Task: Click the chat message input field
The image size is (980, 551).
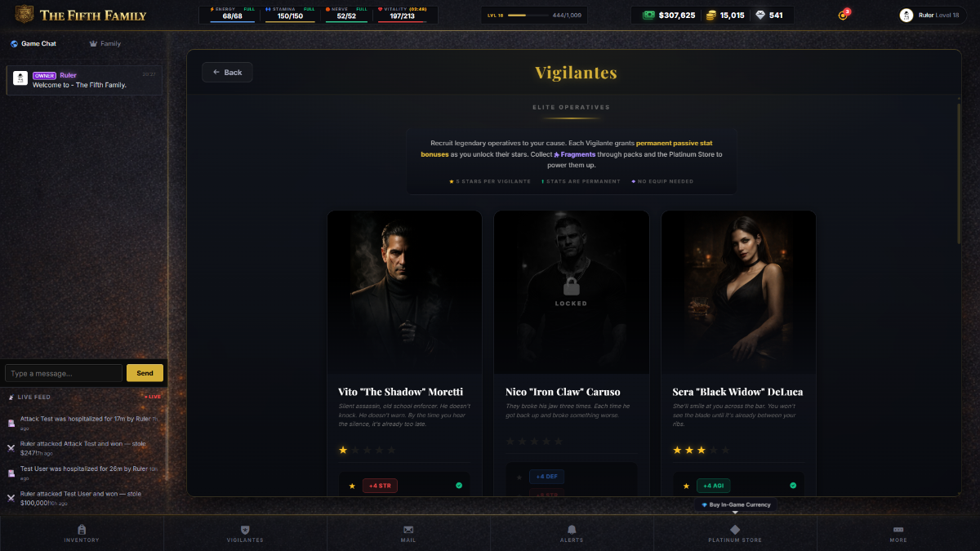Action: pos(64,373)
